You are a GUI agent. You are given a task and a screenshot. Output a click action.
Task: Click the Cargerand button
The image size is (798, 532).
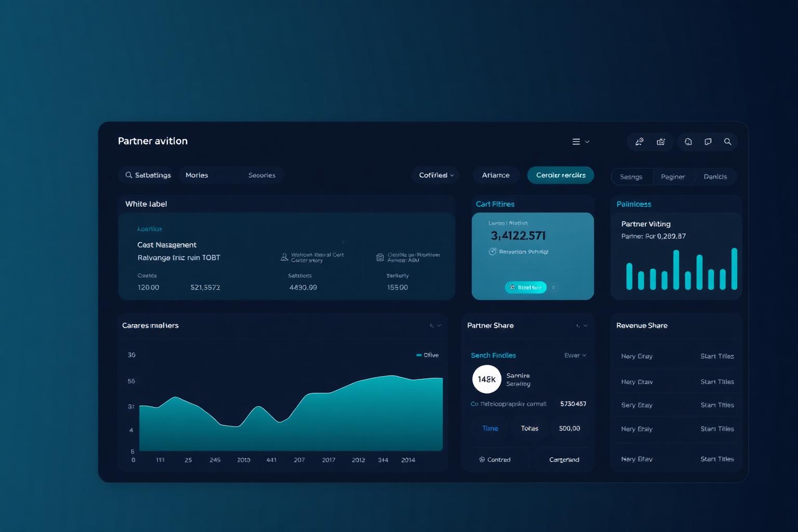pos(564,460)
